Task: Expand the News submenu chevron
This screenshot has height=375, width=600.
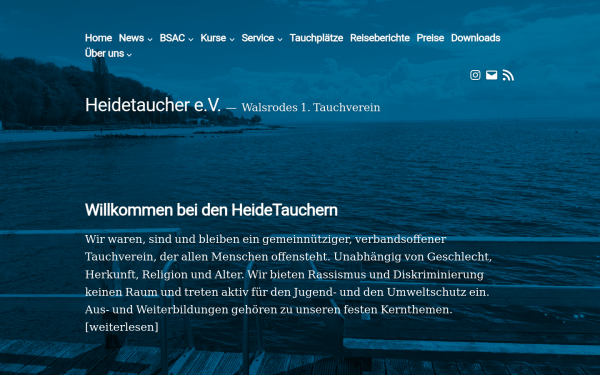Action: pos(150,39)
